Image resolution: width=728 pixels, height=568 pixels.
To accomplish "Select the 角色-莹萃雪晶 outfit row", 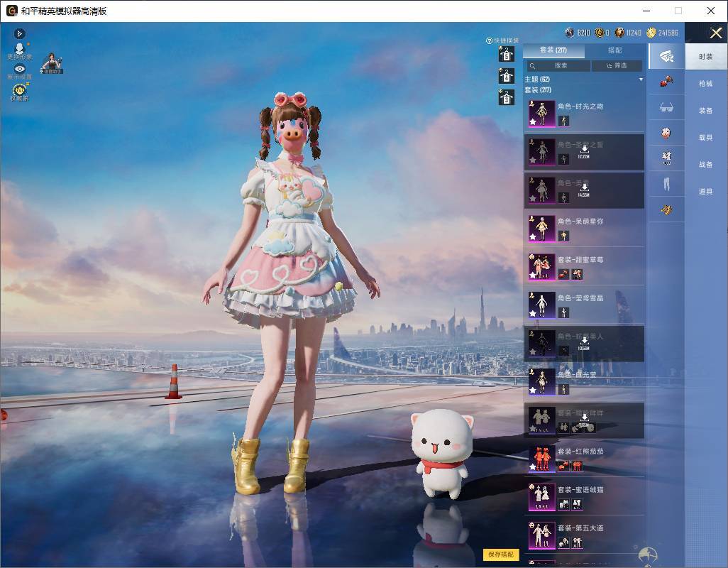I will pos(584,305).
